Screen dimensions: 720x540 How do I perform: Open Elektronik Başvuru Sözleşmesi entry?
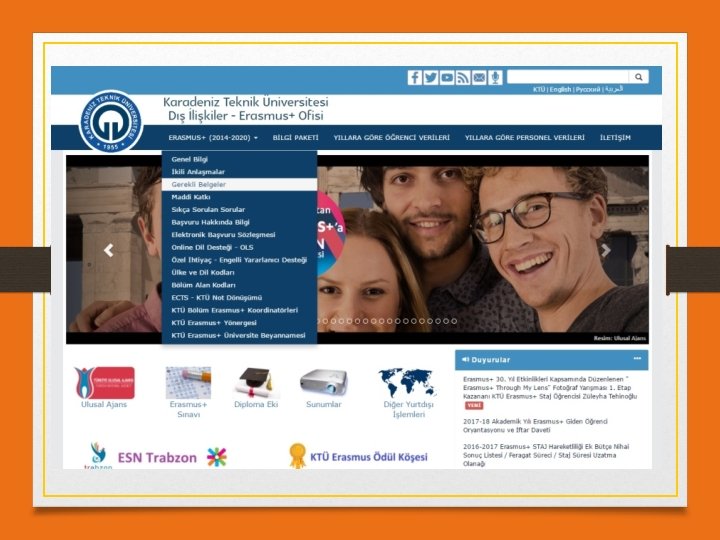pos(239,235)
